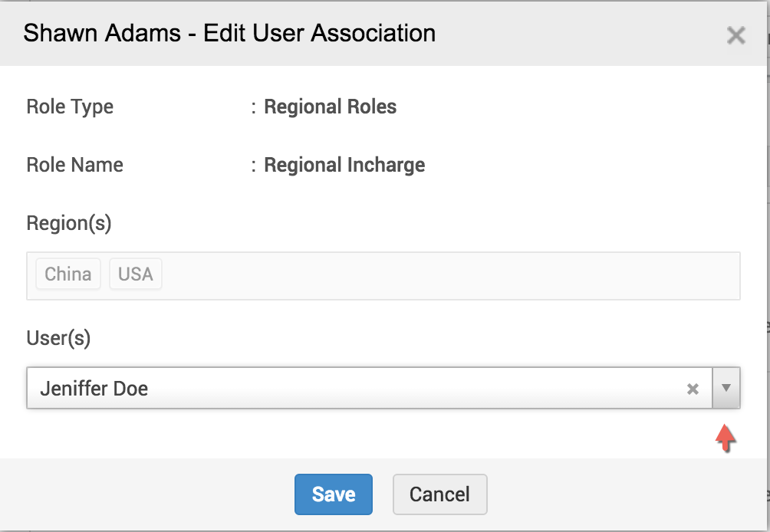Click the Shawn Adams dialog title text
The width and height of the screenshot is (770, 532).
(x=229, y=34)
